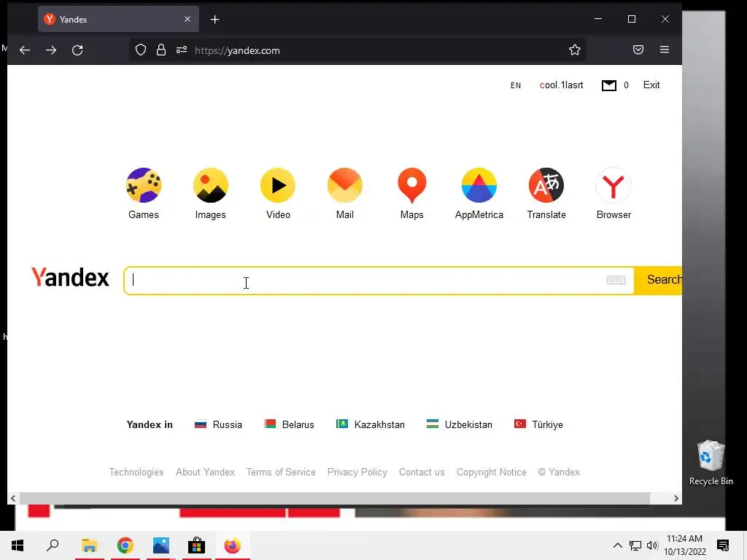The width and height of the screenshot is (747, 560).
Task: Close the Yandex tab
Action: 187,19
